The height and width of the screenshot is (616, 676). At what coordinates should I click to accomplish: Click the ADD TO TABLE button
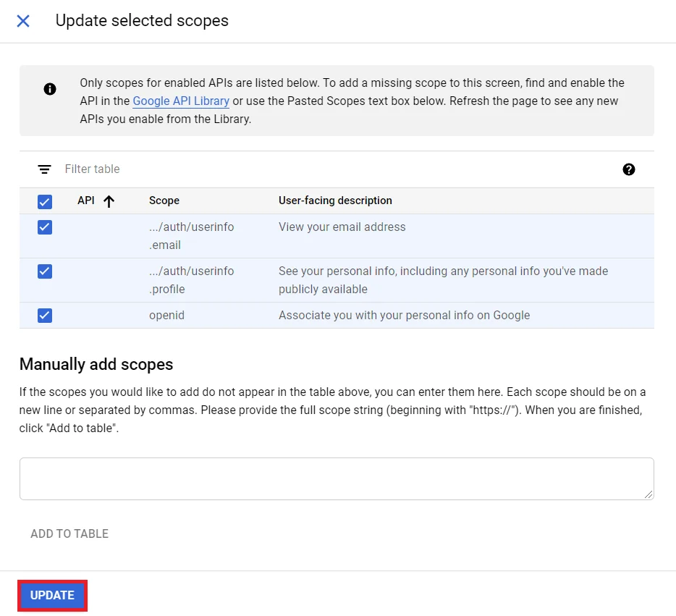point(69,533)
